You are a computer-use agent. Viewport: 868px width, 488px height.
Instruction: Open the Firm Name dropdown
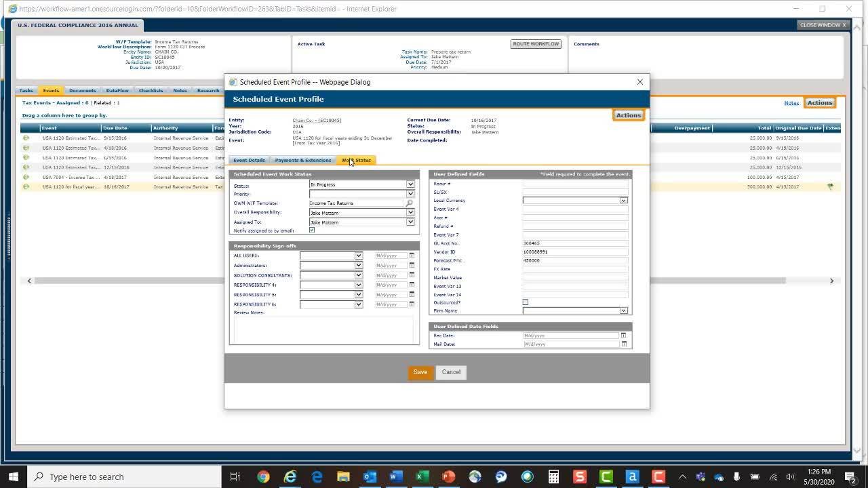click(x=623, y=311)
